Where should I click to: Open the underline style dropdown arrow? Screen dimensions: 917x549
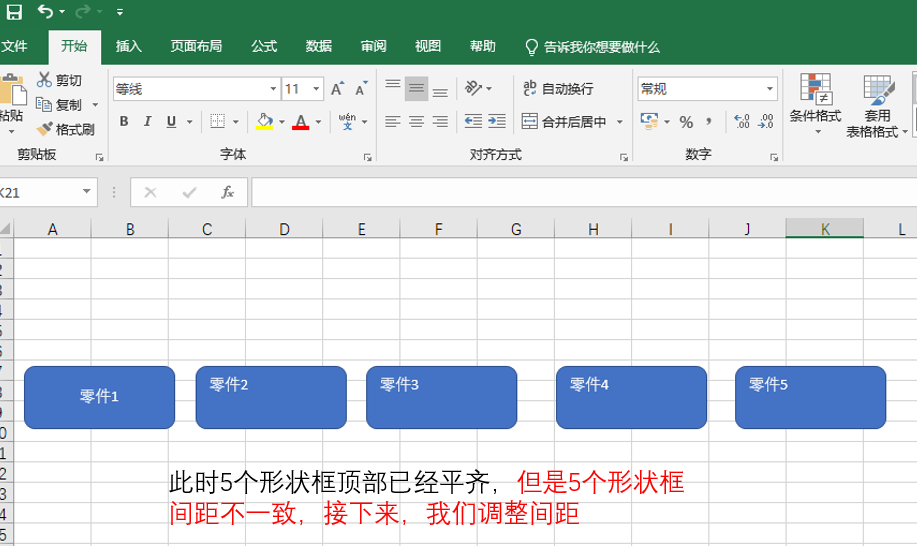point(189,122)
